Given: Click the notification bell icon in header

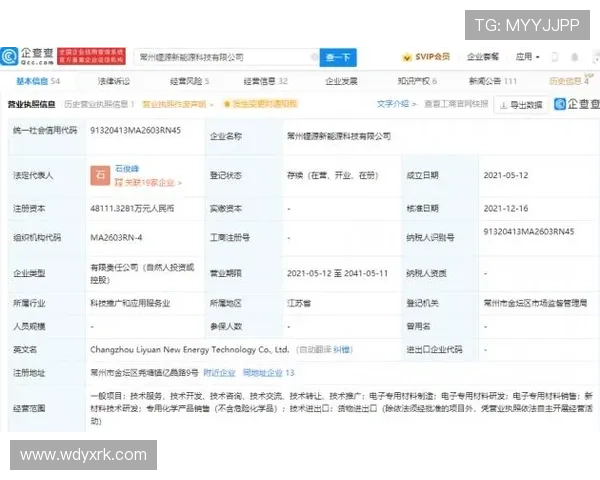Looking at the screenshot, I should click(x=574, y=57).
